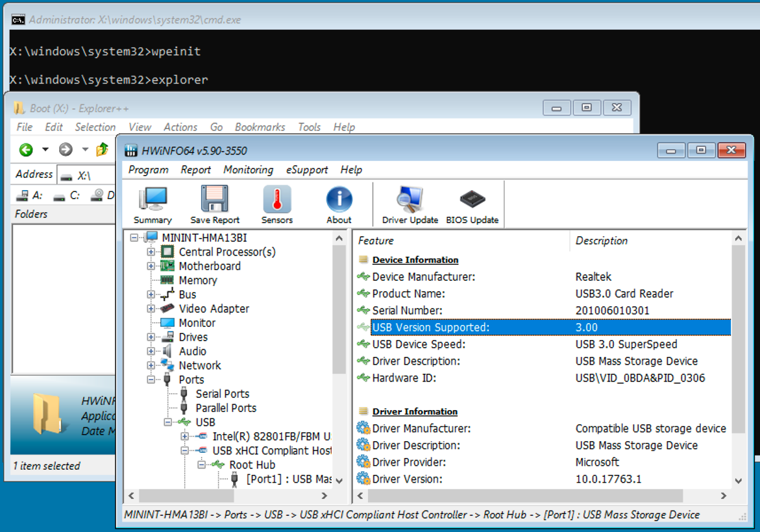
Task: Open the Bookmarks menu in Explorer++
Action: click(260, 127)
